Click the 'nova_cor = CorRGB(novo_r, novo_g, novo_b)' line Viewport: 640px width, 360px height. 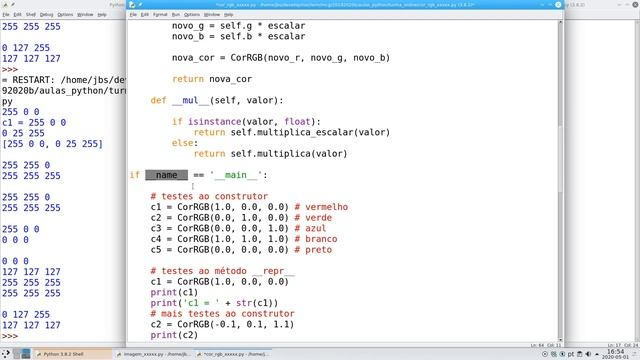[281, 58]
